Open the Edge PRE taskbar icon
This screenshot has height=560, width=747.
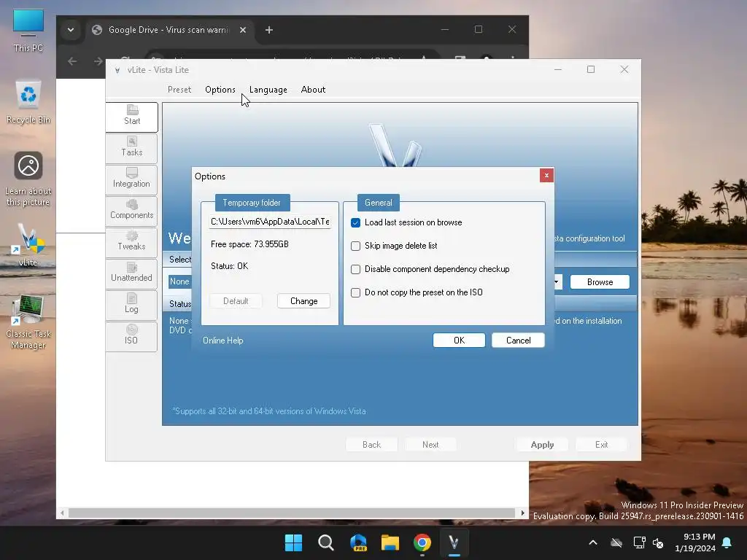pyautogui.click(x=358, y=542)
